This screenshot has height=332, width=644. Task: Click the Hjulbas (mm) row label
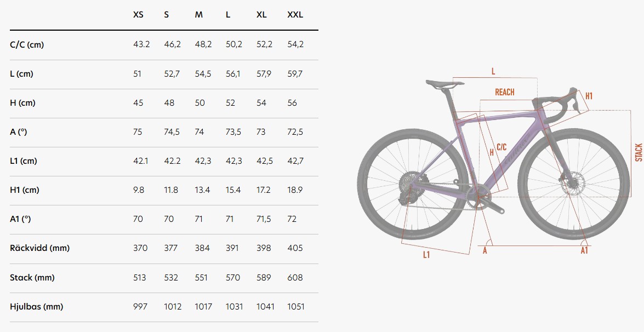pos(37,307)
